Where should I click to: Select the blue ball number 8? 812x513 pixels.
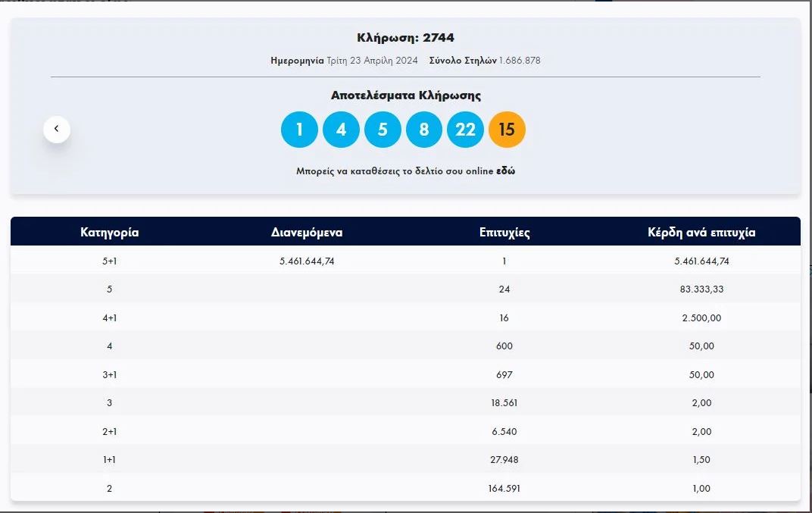coord(424,130)
